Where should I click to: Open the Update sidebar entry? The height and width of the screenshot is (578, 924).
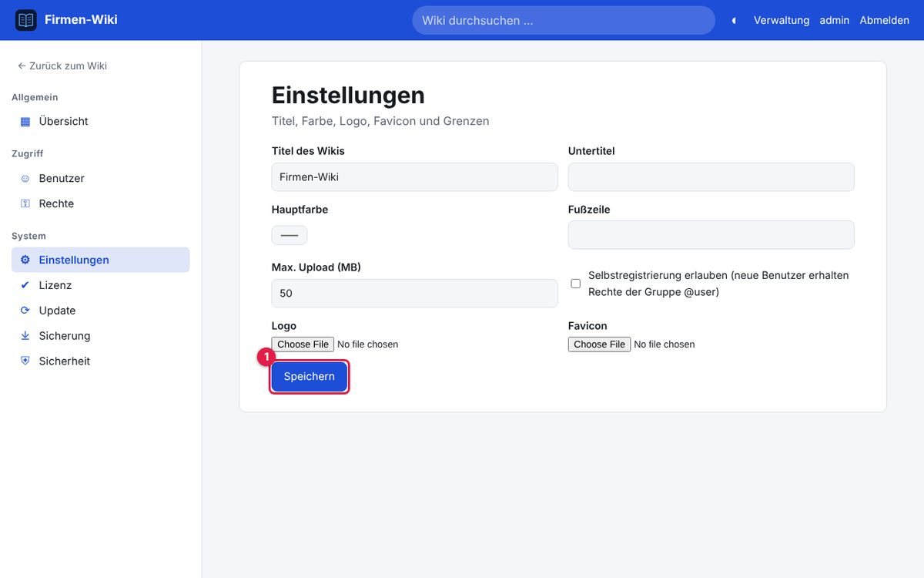[x=100, y=311]
